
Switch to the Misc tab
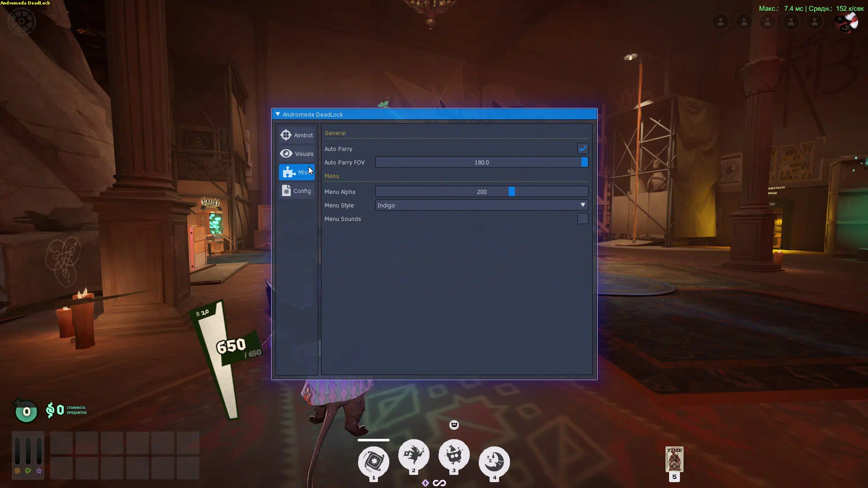[x=297, y=172]
